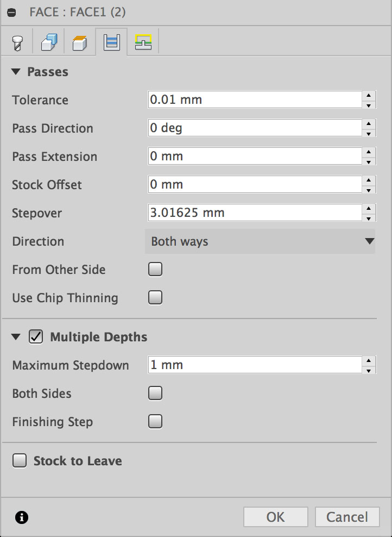Open the Linking tab icon
The height and width of the screenshot is (537, 392).
(x=143, y=43)
